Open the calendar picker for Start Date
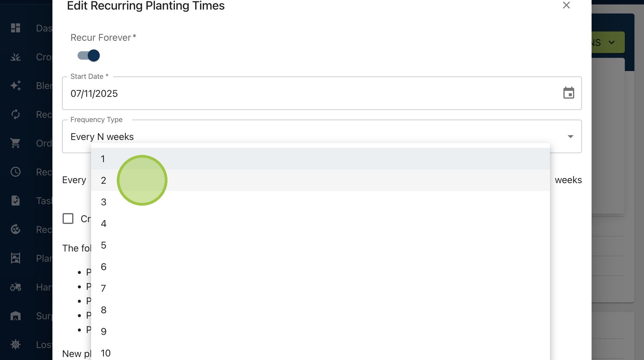The width and height of the screenshot is (644, 360). [569, 93]
